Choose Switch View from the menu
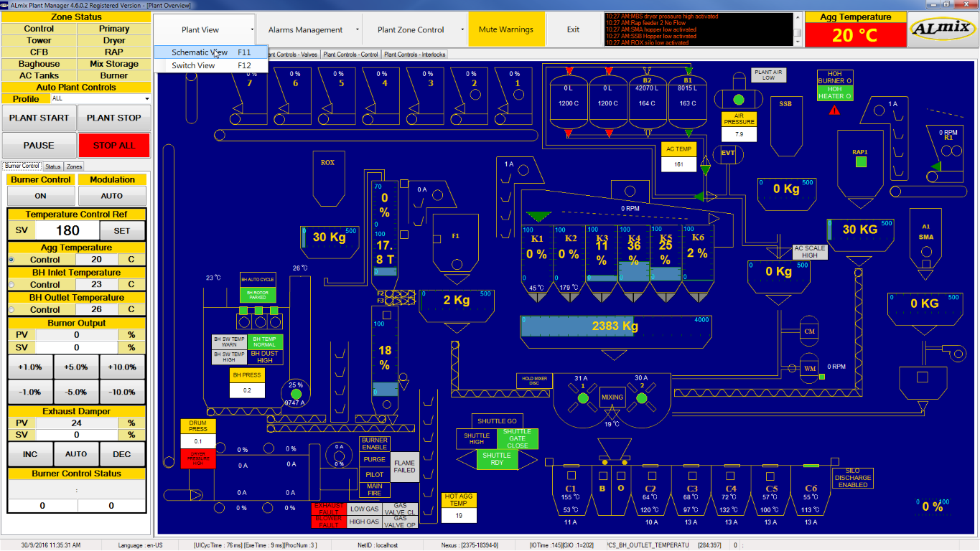 [194, 65]
